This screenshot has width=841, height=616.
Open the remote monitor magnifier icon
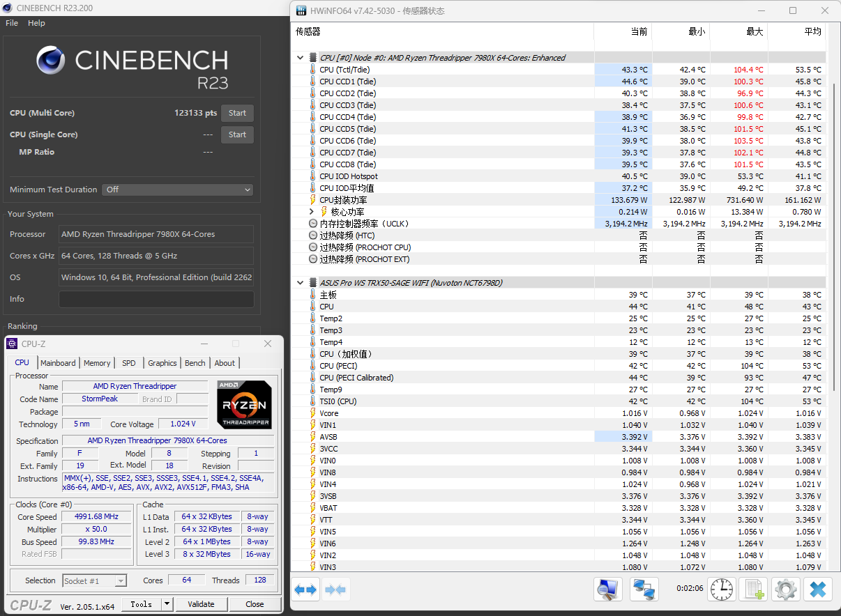[x=608, y=590]
